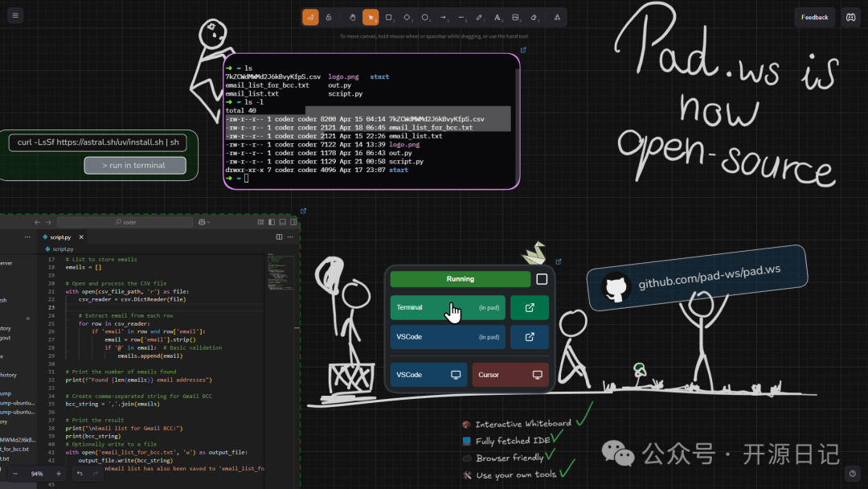The image size is (868, 489).
Task: Select the Hand pan tool
Action: [352, 17]
